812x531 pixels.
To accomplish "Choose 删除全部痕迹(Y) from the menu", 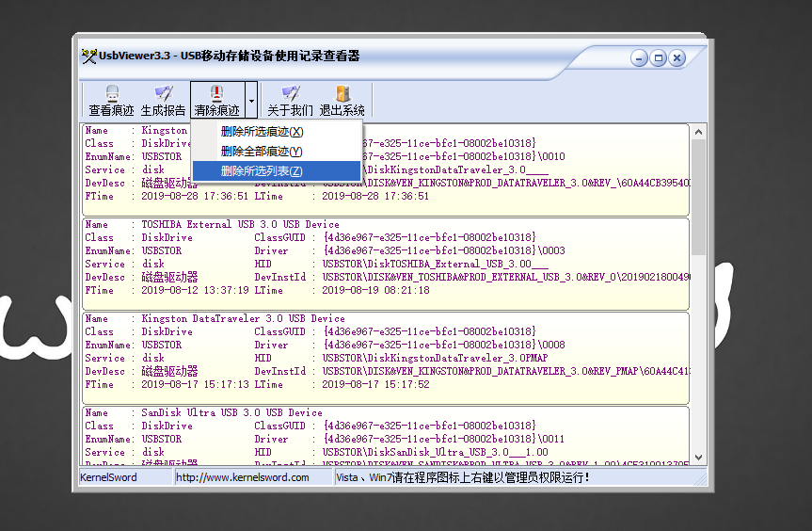I will click(x=277, y=152).
